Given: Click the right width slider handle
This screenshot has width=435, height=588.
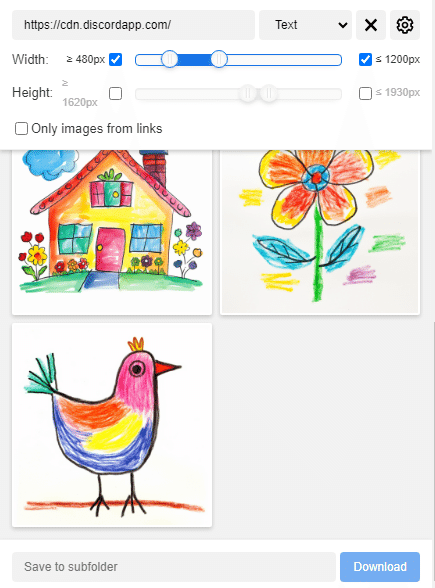Looking at the screenshot, I should tap(219, 59).
